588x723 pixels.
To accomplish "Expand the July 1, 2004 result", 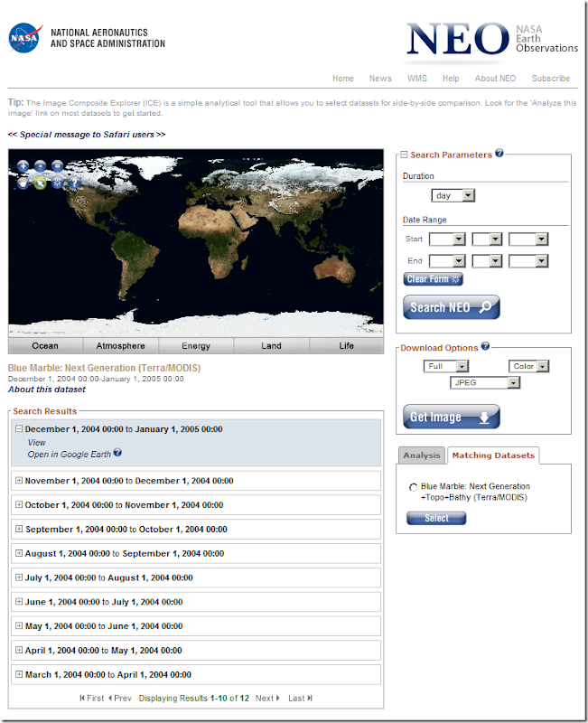I will pos(19,577).
